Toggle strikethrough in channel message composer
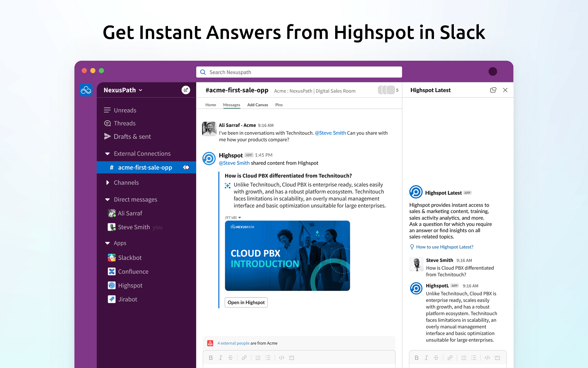Screen dimensions: 588x368 (x=230, y=358)
